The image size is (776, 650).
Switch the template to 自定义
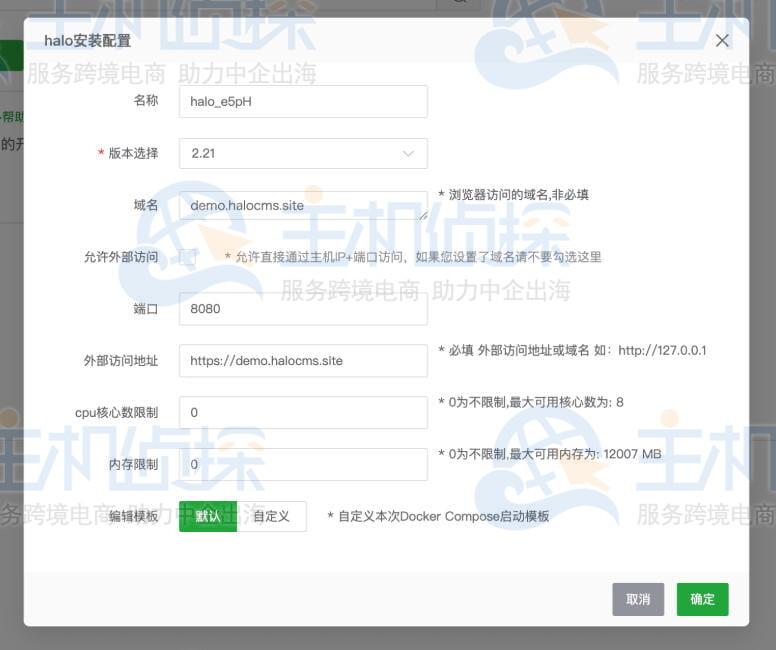point(271,516)
